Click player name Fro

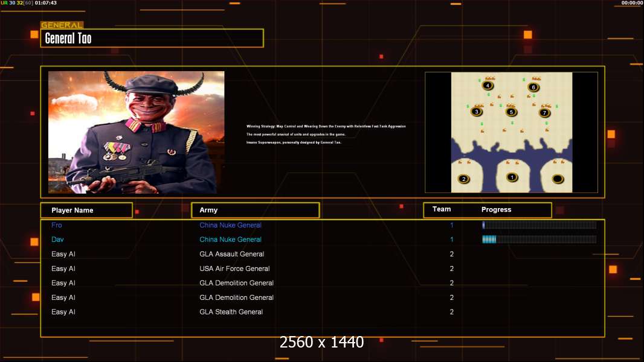[57, 225]
